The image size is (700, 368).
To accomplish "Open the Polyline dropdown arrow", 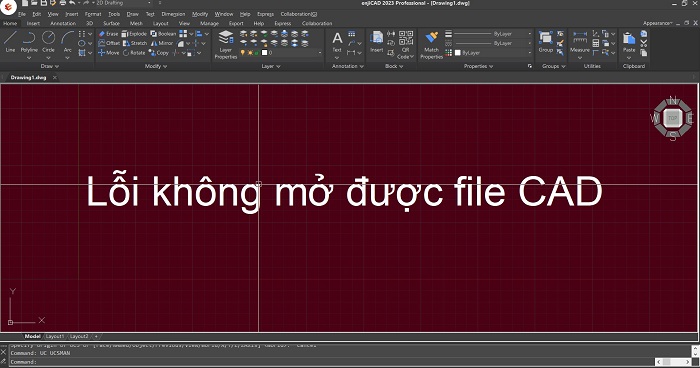I will tap(29, 58).
